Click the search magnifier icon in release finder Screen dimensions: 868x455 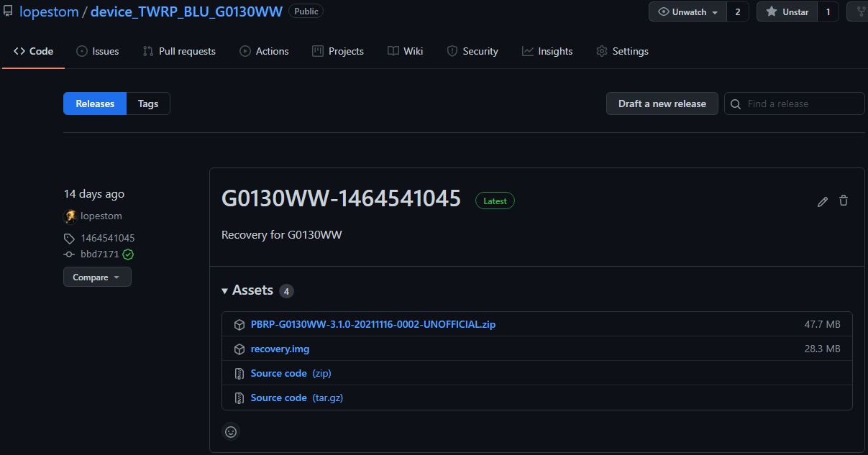pos(736,104)
